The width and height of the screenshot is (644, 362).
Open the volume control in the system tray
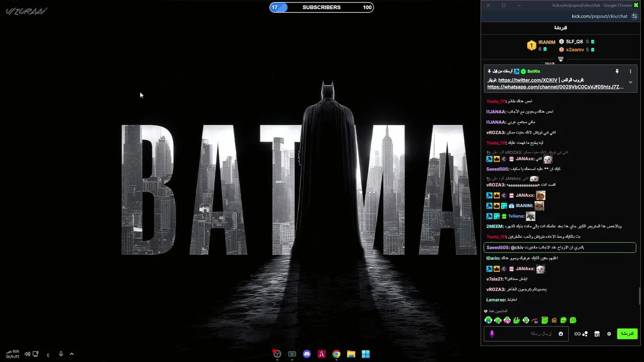[x=27, y=354]
